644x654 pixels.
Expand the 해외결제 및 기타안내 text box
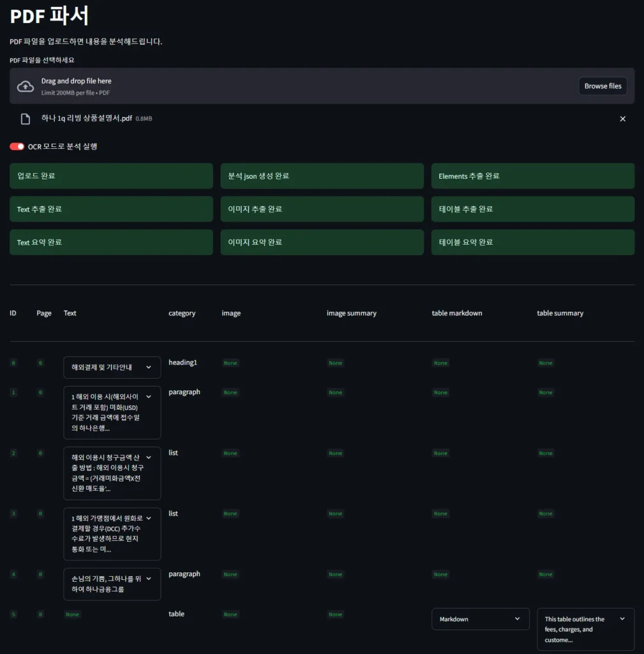[x=112, y=367]
